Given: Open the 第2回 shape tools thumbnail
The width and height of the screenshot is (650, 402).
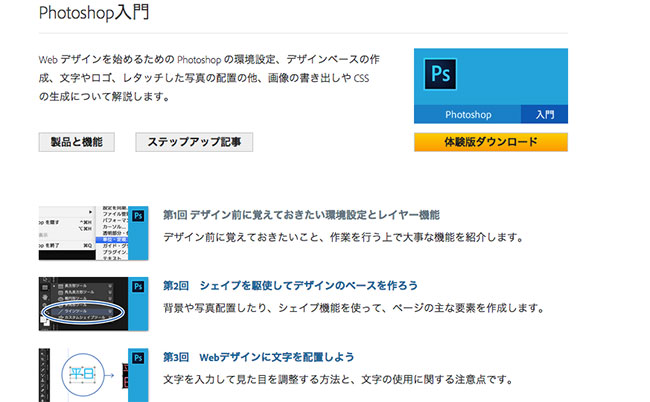Looking at the screenshot, I should 94,304.
